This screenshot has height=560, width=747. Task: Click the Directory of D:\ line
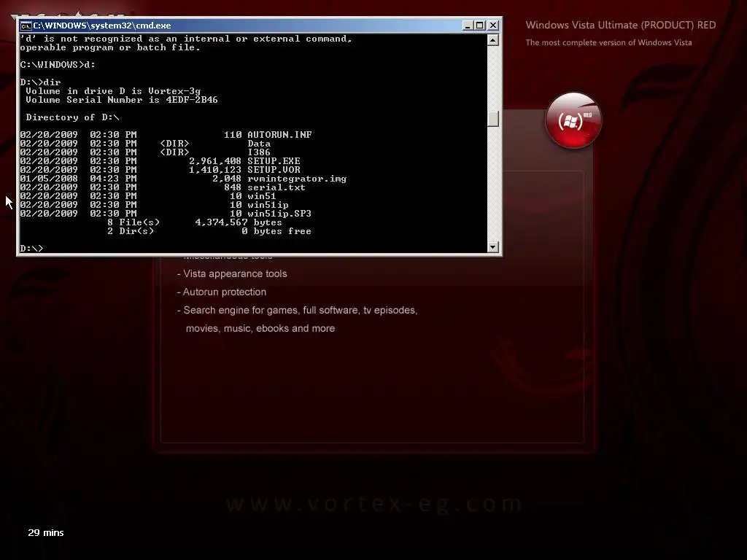pyautogui.click(x=72, y=117)
